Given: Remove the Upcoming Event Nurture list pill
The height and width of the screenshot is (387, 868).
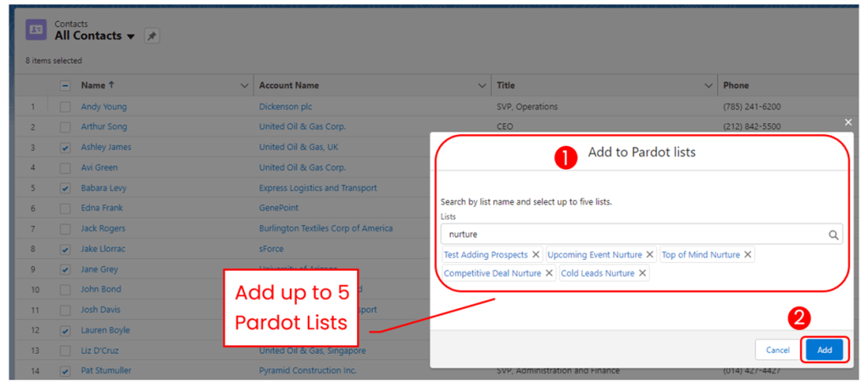Looking at the screenshot, I should click(x=649, y=255).
